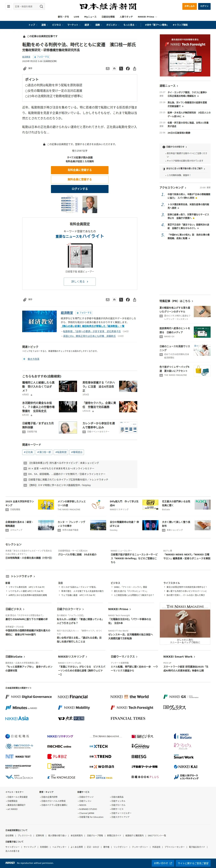Viewport: 216px width, 868px height.
Task: Open the #米中「新アヘン戦争」 topic tab
Action: pos(156,25)
